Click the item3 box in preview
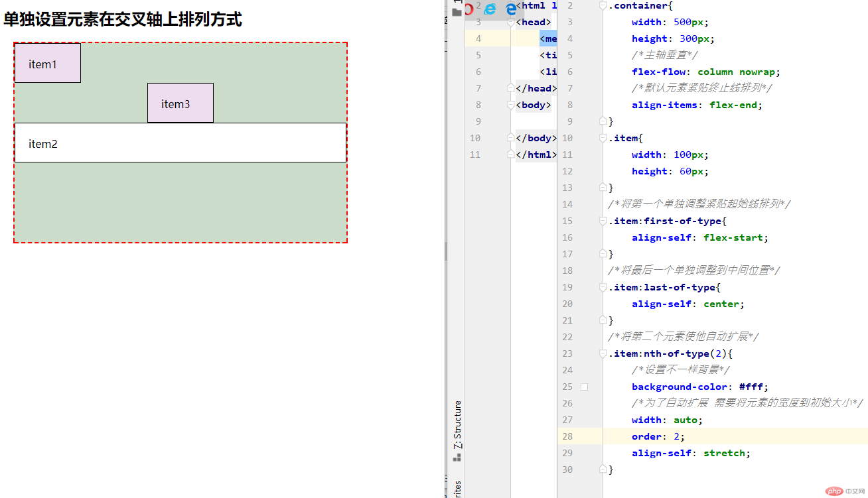Image resolution: width=868 pixels, height=498 pixels. (181, 103)
